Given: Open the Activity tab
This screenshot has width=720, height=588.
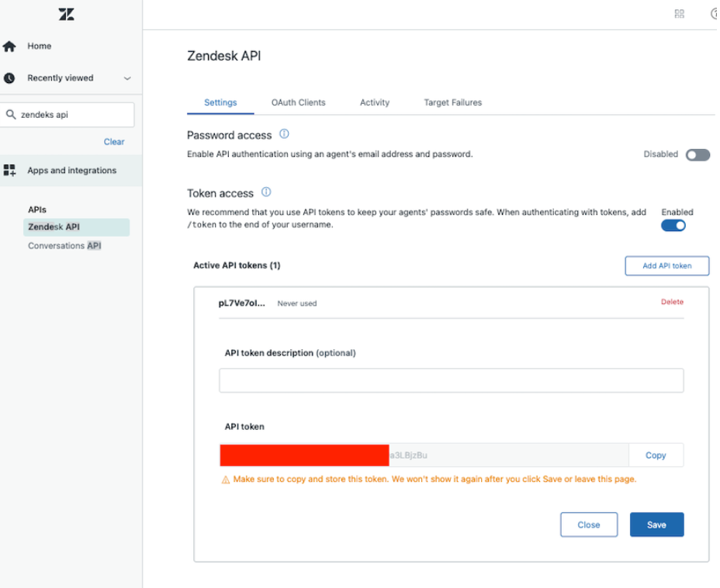Looking at the screenshot, I should 375,102.
